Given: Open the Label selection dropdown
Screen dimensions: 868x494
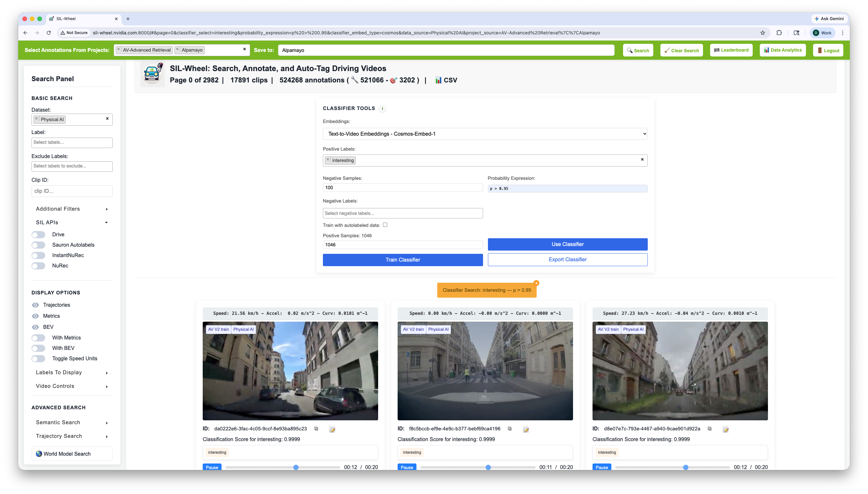Looking at the screenshot, I should tap(72, 142).
